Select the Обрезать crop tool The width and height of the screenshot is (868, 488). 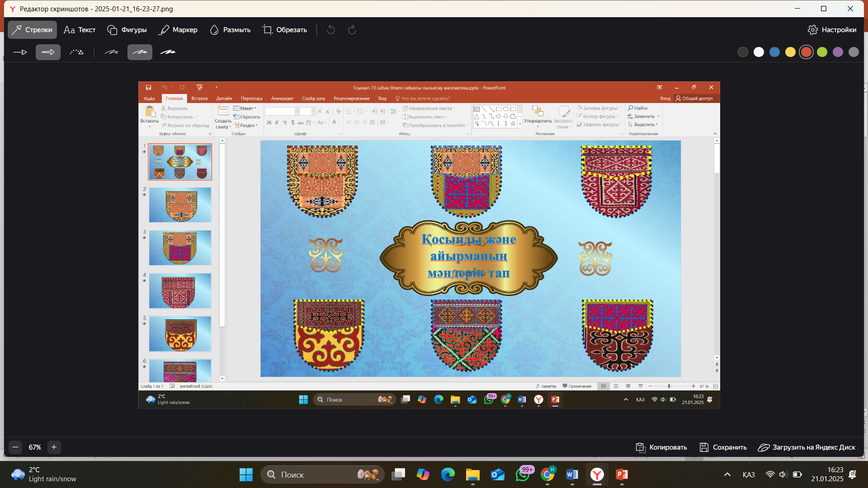pos(285,30)
